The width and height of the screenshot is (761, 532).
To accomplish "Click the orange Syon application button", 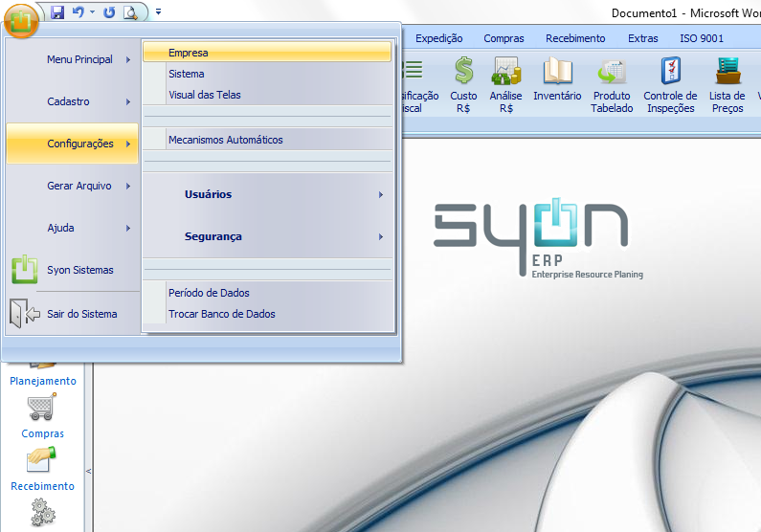I will 21,19.
